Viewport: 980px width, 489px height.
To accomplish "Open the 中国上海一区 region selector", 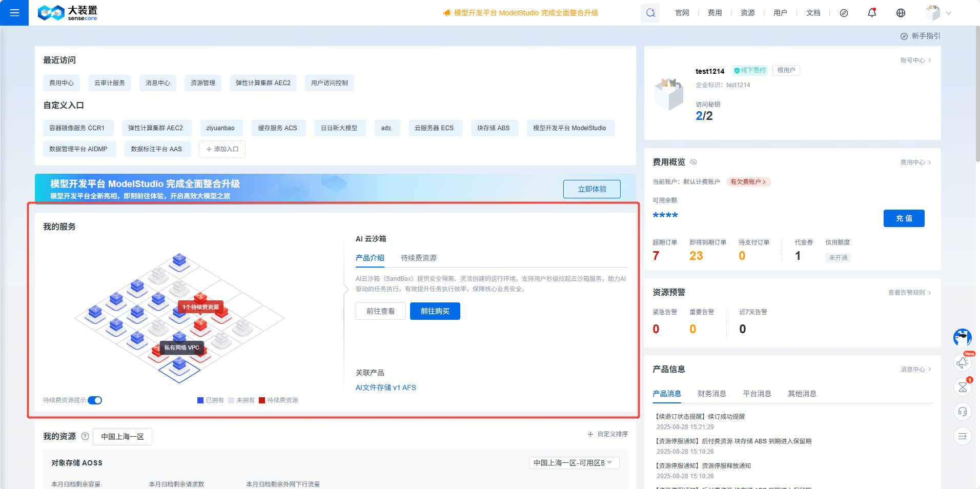I will coord(122,436).
